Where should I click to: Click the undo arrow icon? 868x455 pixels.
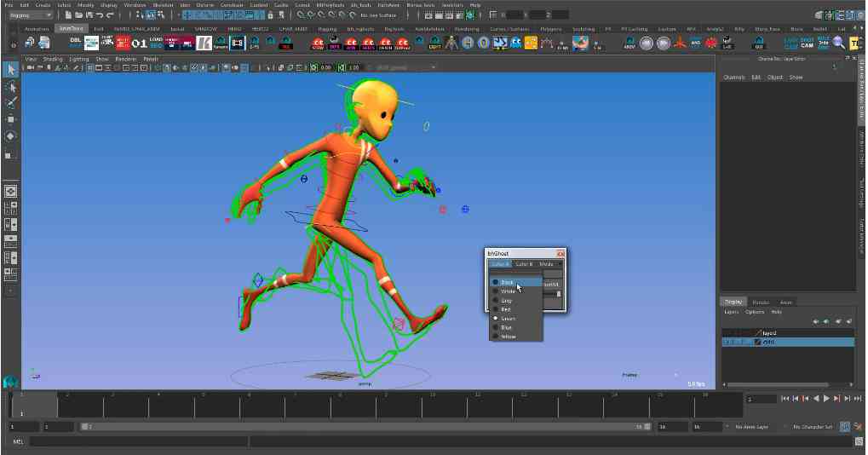pyautogui.click(x=100, y=15)
